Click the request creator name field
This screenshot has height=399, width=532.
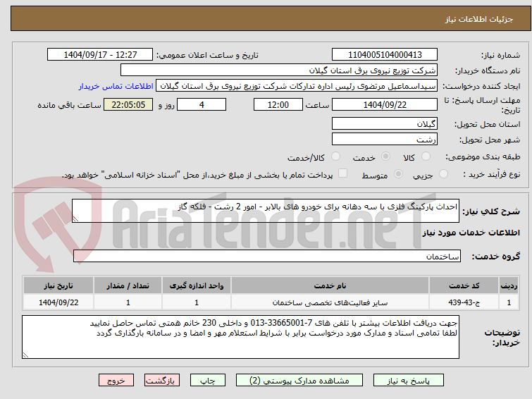coord(297,86)
